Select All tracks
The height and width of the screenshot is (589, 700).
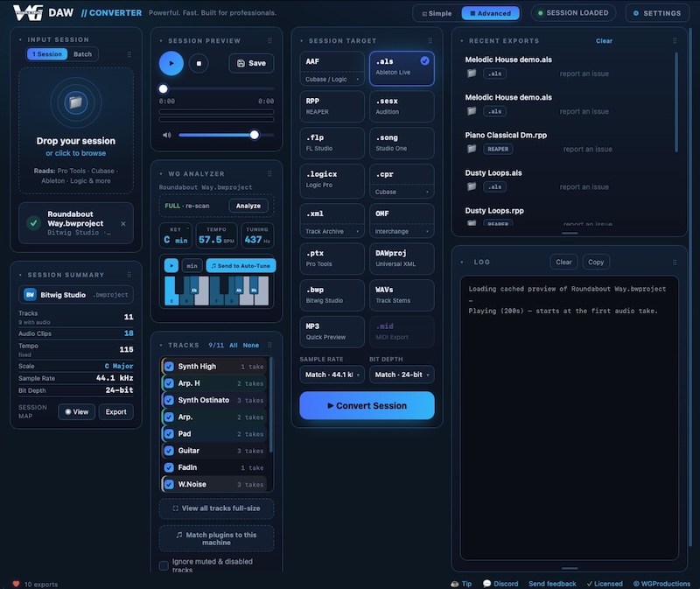(233, 345)
